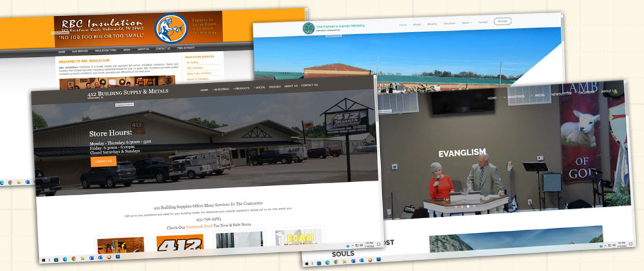Screen dimensions: 644x271
Task: Open the Foam product thumbnail
Action: pyautogui.click(x=299, y=240)
